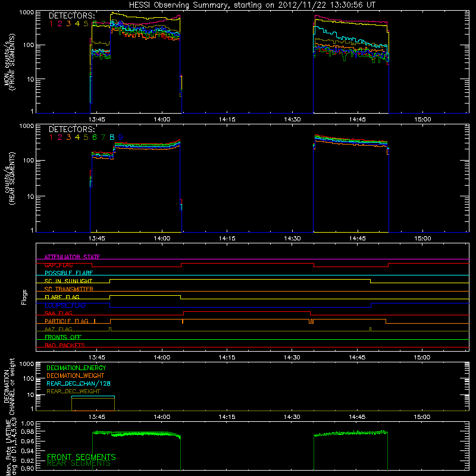The image size is (476, 476).
Task: Click 13:45 tick under the Flags panel
Action: [x=97, y=358]
